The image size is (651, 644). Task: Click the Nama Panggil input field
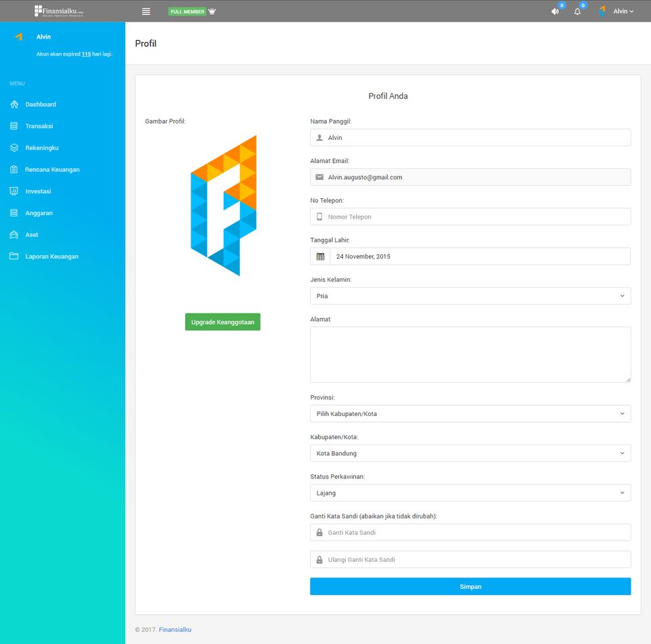471,138
